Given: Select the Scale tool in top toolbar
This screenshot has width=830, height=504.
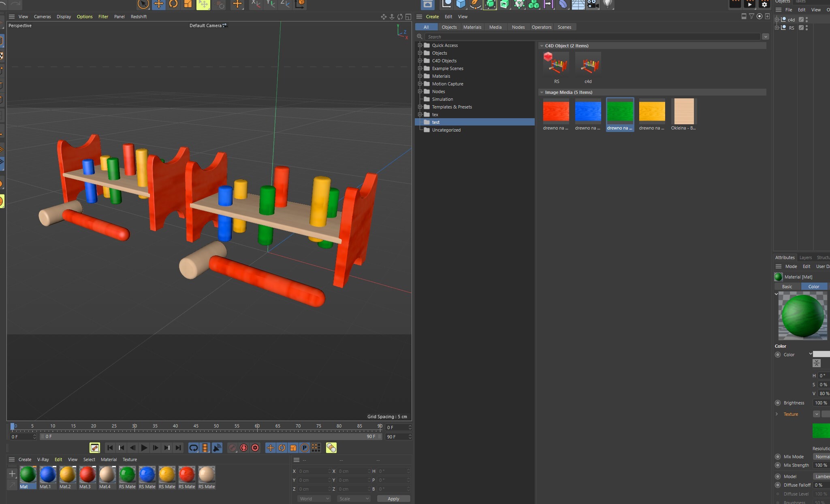Looking at the screenshot, I should click(x=188, y=4).
